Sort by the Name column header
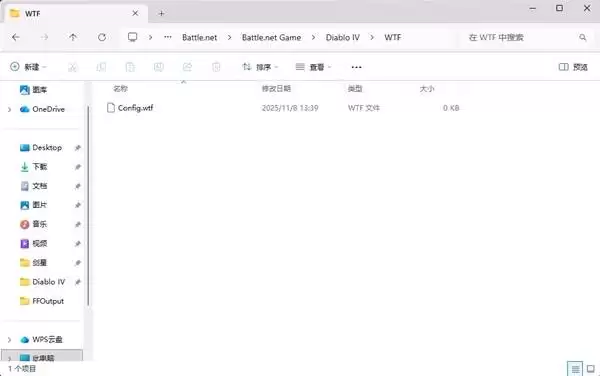The width and height of the screenshot is (600, 376). pos(120,89)
